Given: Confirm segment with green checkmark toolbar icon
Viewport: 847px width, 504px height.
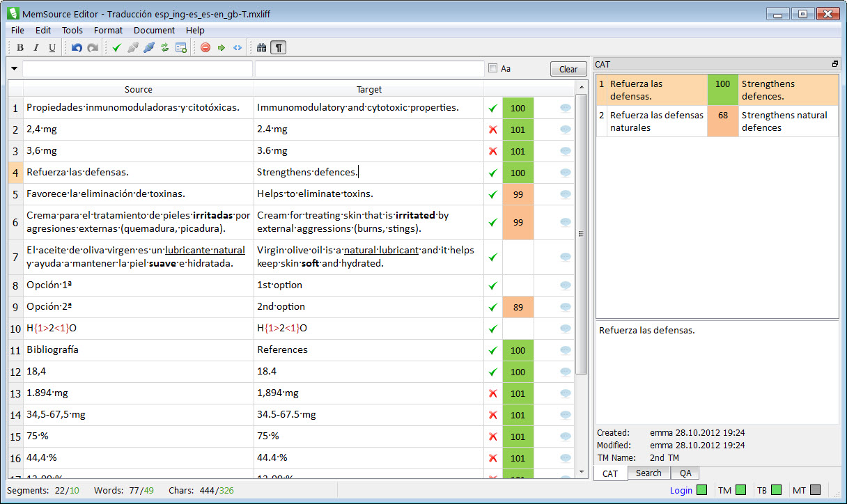Looking at the screenshot, I should pyautogui.click(x=117, y=48).
